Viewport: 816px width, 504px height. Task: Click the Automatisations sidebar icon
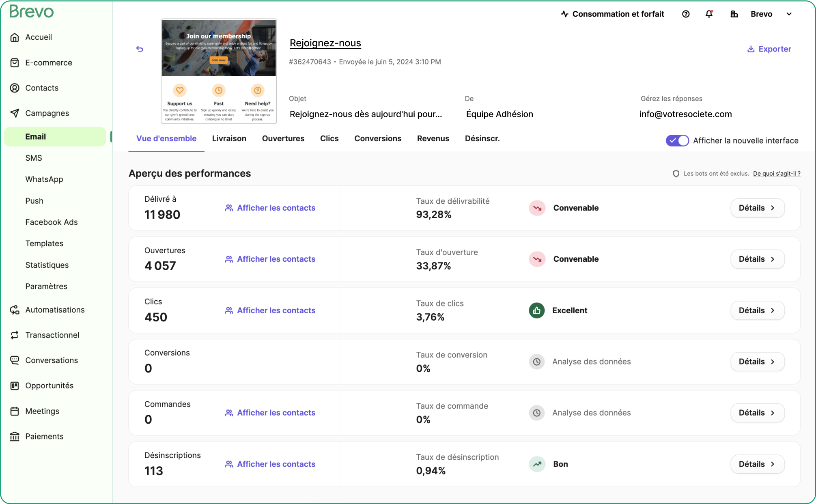point(15,310)
